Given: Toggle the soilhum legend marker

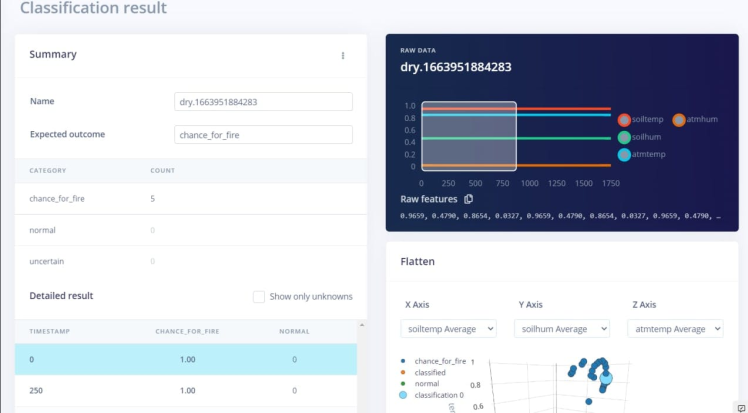Looking at the screenshot, I should pos(624,137).
